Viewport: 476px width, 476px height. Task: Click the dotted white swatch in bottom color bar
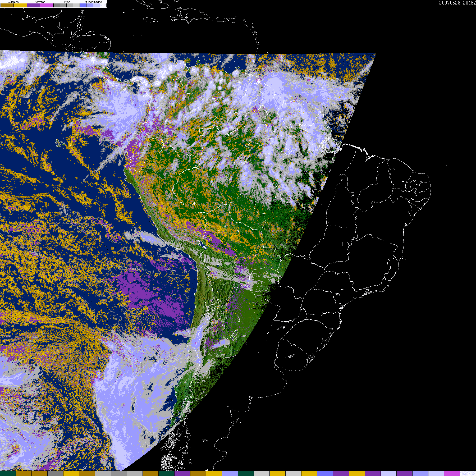pyautogui.click(x=468, y=473)
